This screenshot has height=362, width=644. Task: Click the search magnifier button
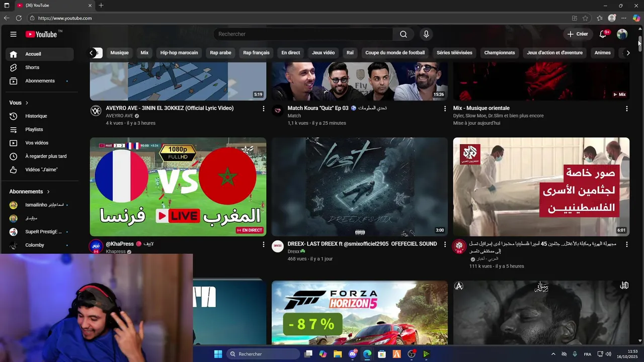(x=404, y=34)
